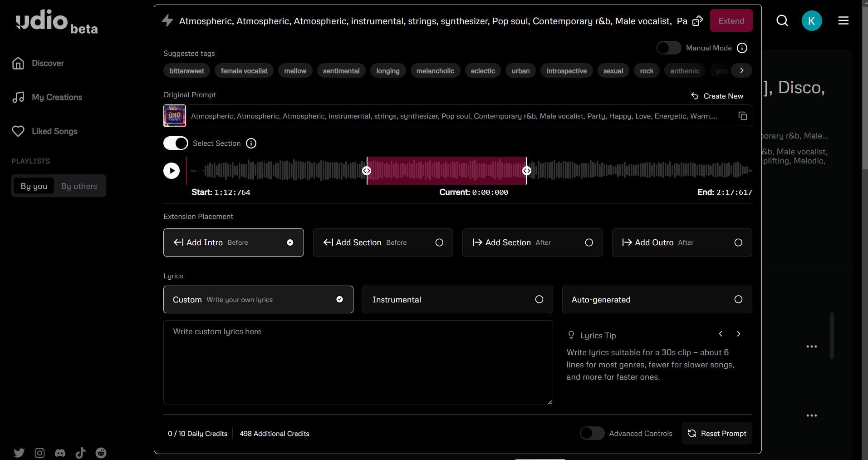The height and width of the screenshot is (460, 868).
Task: Click the dice randomize prompt icon
Action: [698, 21]
